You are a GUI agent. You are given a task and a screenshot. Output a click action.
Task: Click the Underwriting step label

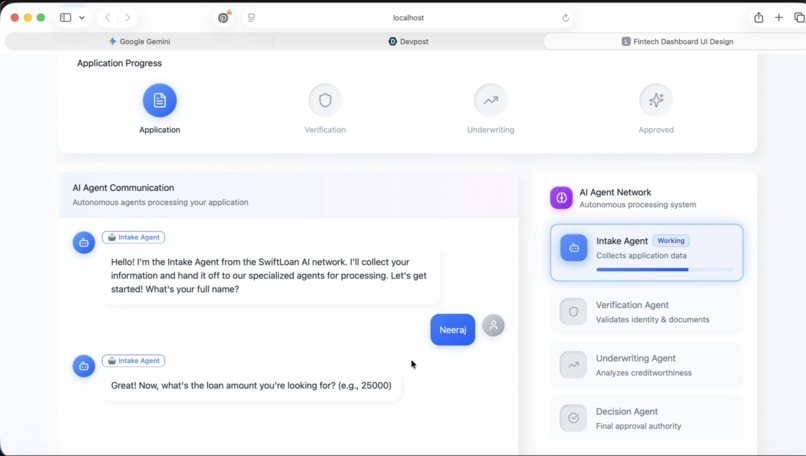click(490, 130)
